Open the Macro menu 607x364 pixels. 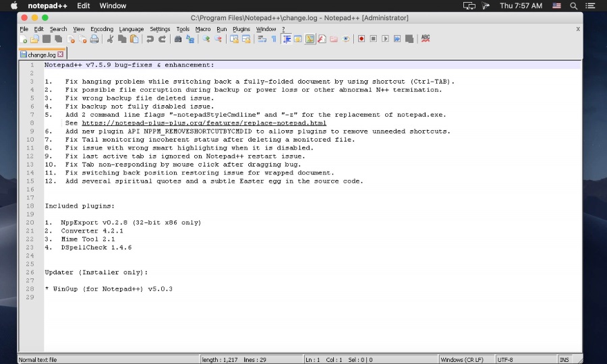(203, 29)
